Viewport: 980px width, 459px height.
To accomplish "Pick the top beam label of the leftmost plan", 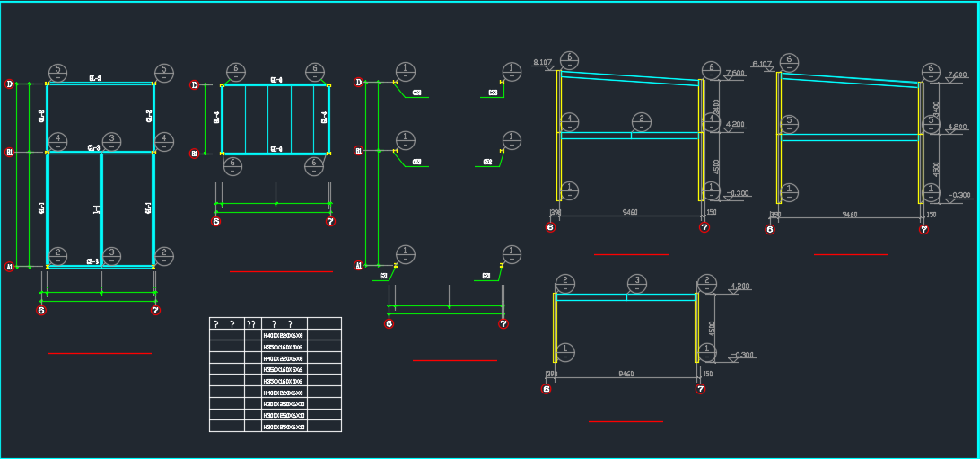I will click(x=95, y=78).
